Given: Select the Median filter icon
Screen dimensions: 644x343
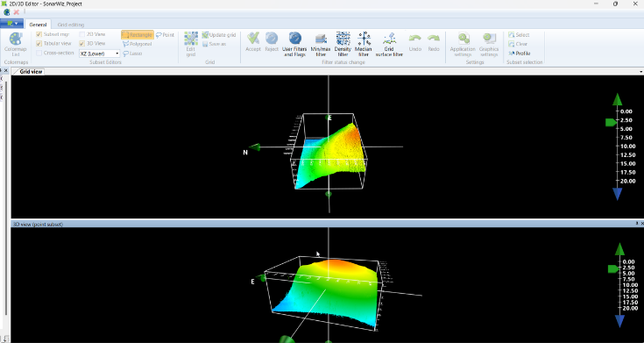Looking at the screenshot, I should point(364,45).
